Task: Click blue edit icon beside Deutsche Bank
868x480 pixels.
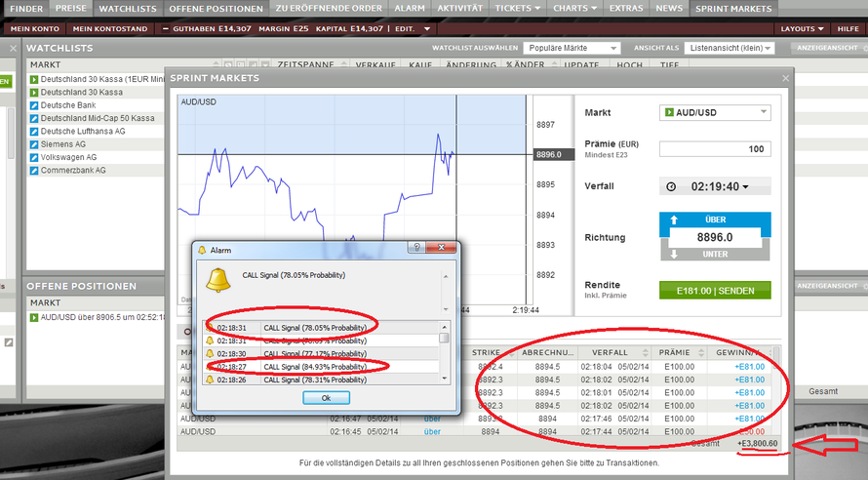Action: tap(34, 105)
